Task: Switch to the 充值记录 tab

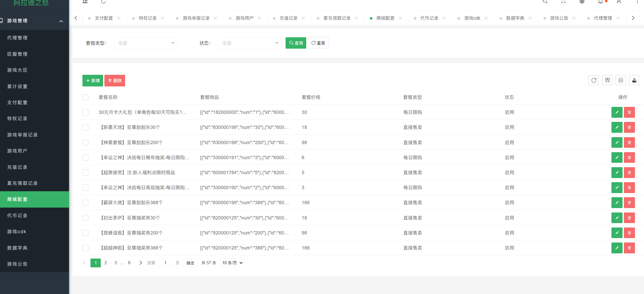Action: coord(288,18)
